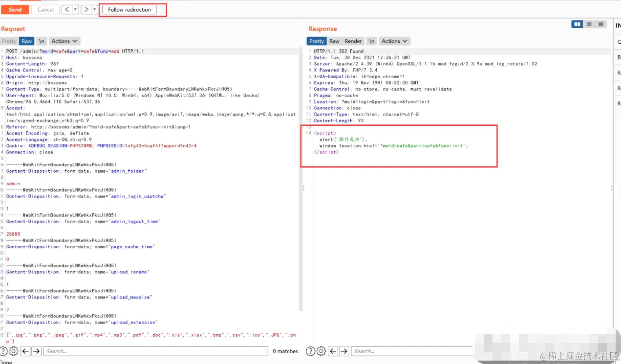The height and width of the screenshot is (364, 621).
Task: Select side-by-side split layout icon
Action: pyautogui.click(x=578, y=24)
